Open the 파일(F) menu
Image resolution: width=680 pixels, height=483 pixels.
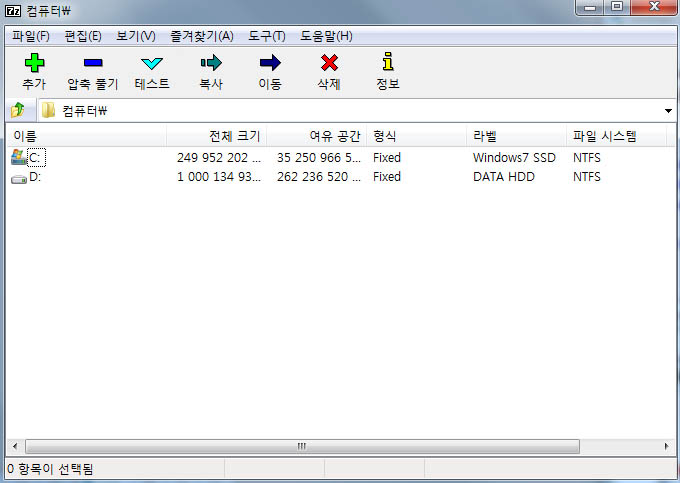[x=30, y=36]
